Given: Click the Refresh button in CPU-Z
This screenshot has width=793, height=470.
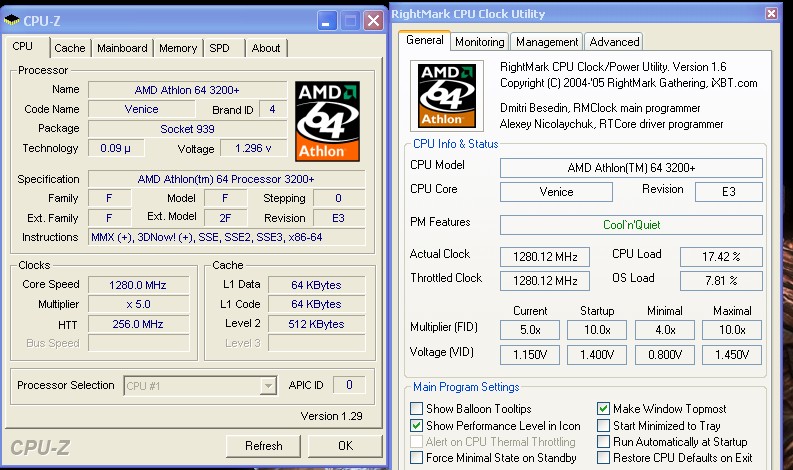Looking at the screenshot, I should click(263, 446).
